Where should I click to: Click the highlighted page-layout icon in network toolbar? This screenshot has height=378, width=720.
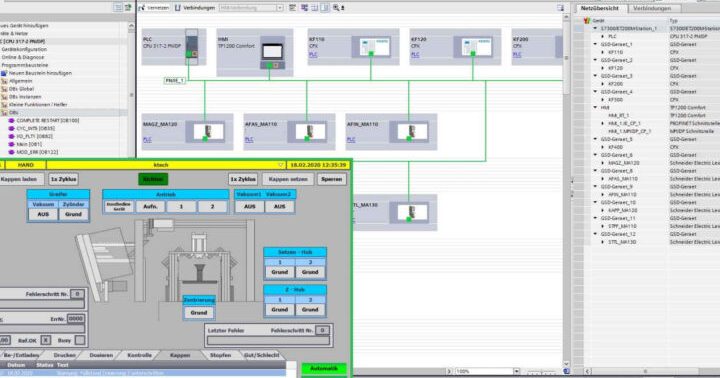(x=325, y=8)
